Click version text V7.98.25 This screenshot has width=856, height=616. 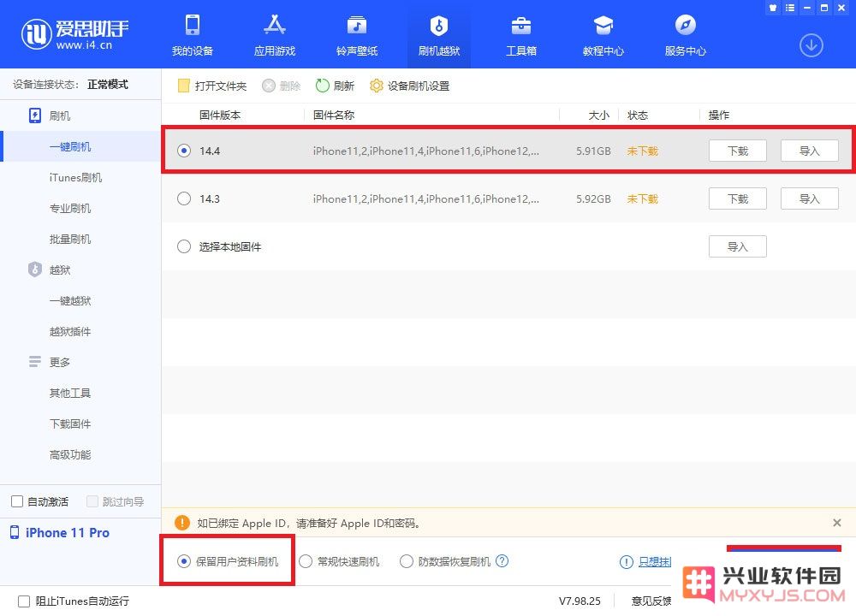coord(580,601)
